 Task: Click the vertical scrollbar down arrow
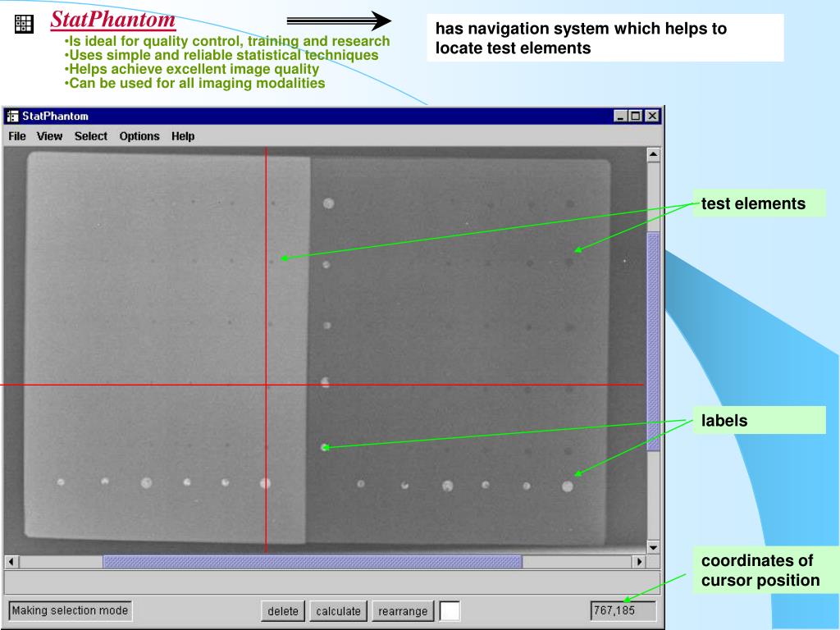pyautogui.click(x=653, y=547)
